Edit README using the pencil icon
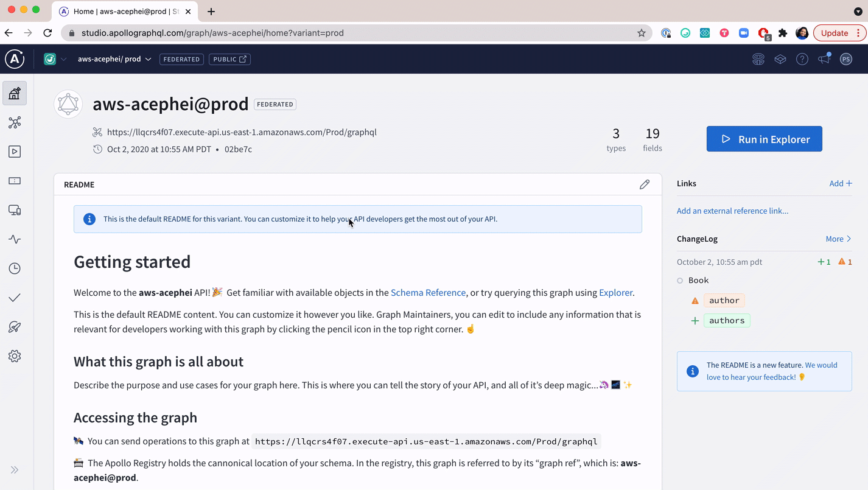The image size is (868, 490). (645, 184)
